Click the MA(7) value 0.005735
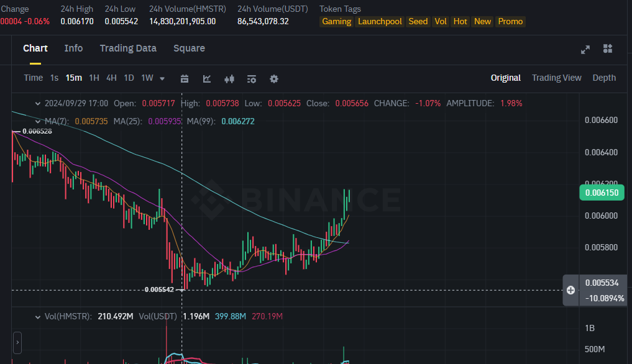The image size is (632, 364). point(91,121)
